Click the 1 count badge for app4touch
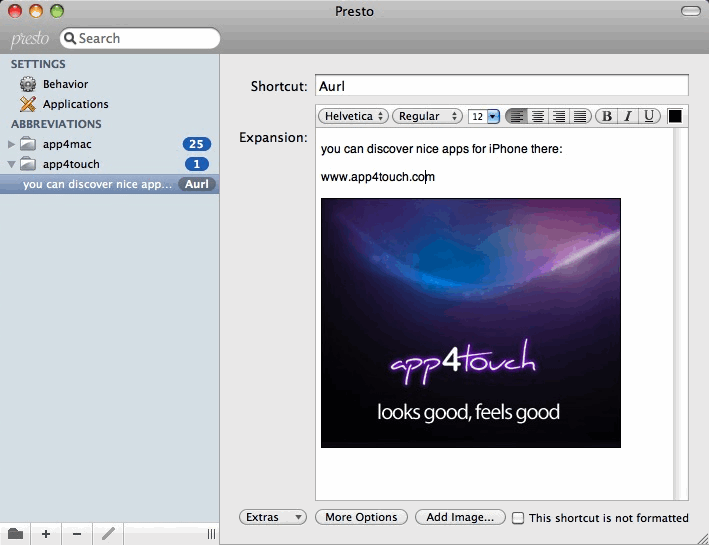 pos(196,164)
